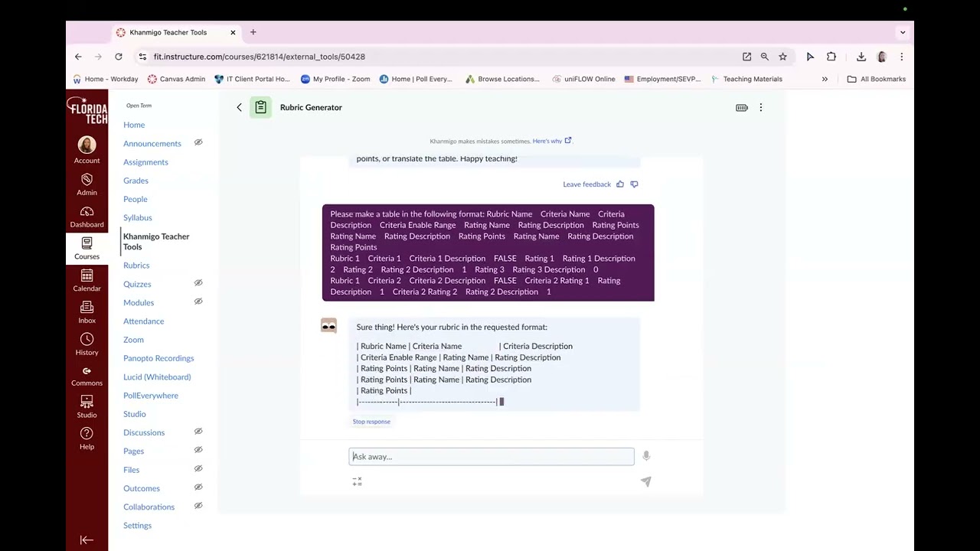Give thumbs up feedback

tap(620, 184)
